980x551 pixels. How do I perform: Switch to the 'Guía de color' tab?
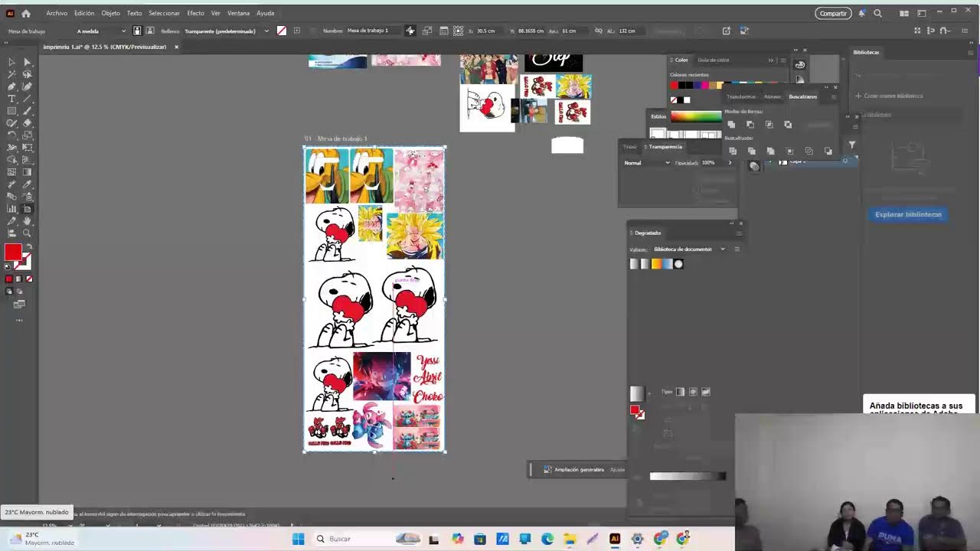[714, 60]
